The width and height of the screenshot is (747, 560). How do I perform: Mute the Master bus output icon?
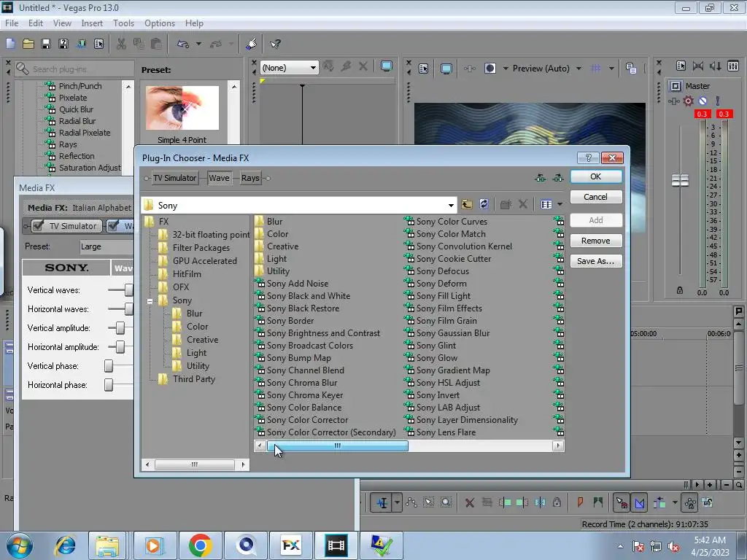pyautogui.click(x=703, y=101)
